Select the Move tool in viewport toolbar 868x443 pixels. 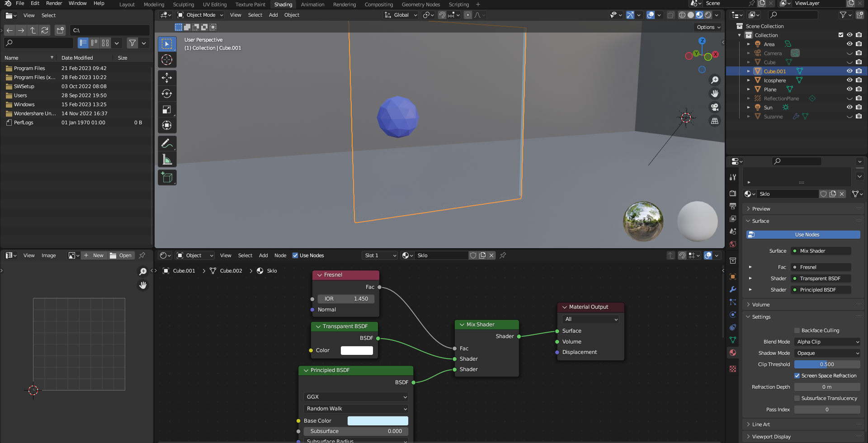click(167, 78)
